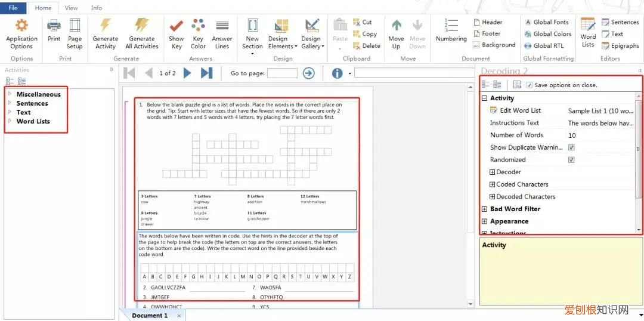This screenshot has width=644, height=321.
Task: Click the Global Fonts button
Action: coord(546,22)
